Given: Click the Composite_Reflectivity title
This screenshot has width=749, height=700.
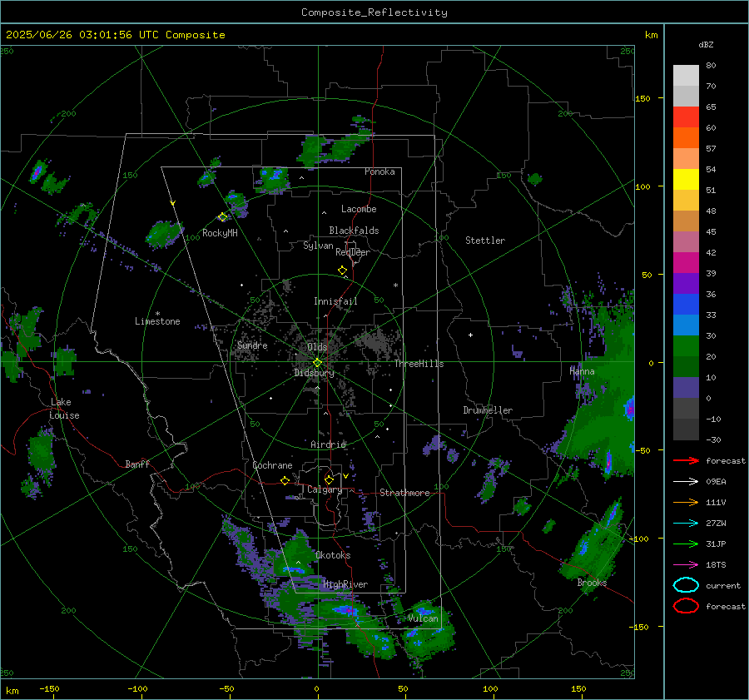Looking at the screenshot, I should 374,12.
